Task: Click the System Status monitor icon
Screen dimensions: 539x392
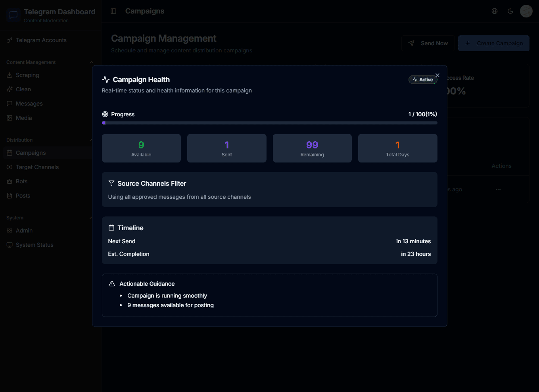Action: tap(10, 245)
